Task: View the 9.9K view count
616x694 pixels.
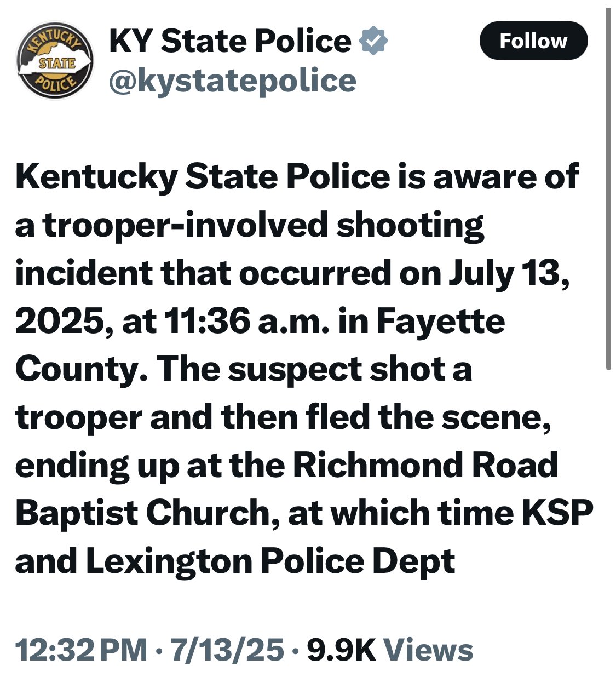Action: pyautogui.click(x=342, y=650)
